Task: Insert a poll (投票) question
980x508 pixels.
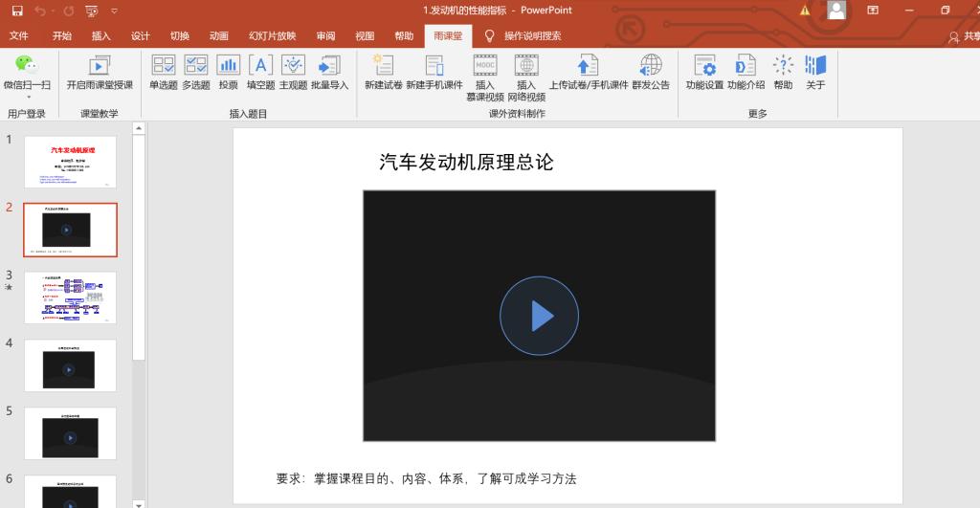Action: coord(228,73)
